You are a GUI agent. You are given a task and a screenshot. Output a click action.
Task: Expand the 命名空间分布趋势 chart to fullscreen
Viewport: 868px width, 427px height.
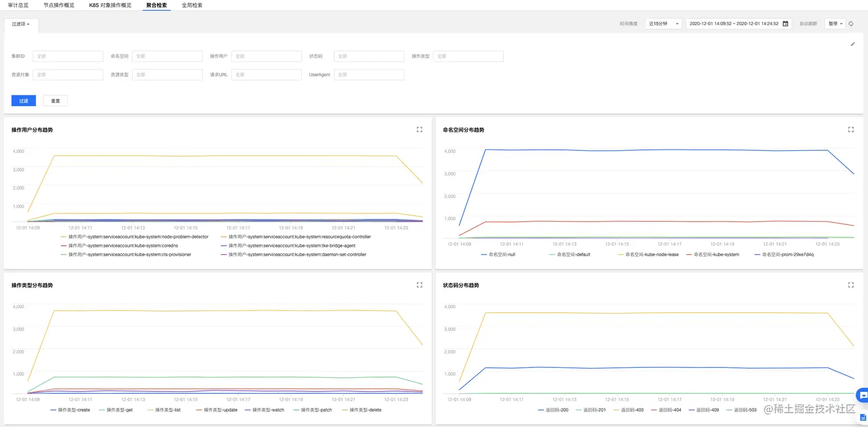[x=851, y=130]
